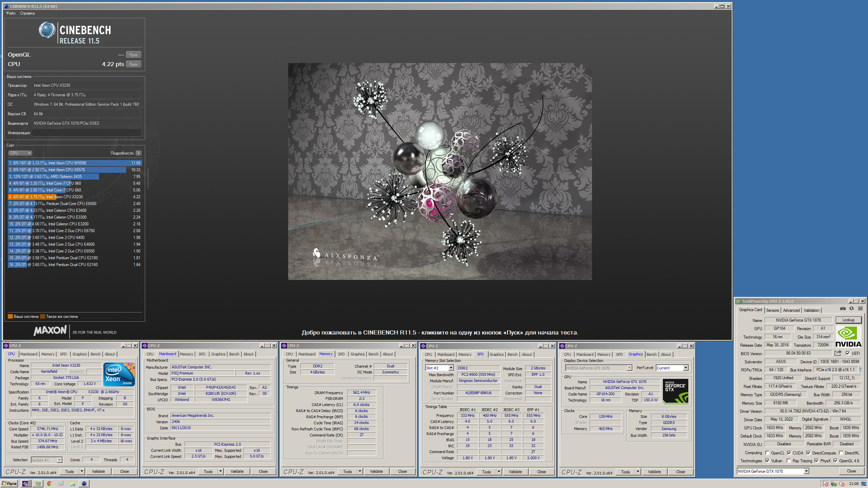Click the Maxon logo

50,330
